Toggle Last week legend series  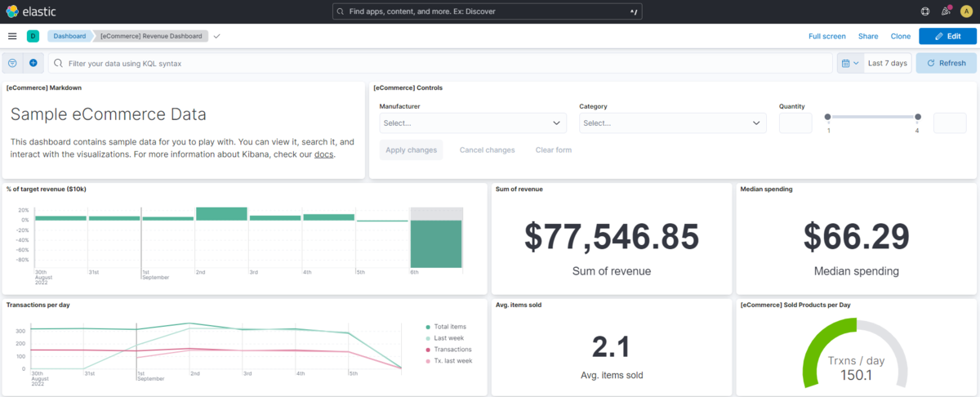tap(443, 338)
